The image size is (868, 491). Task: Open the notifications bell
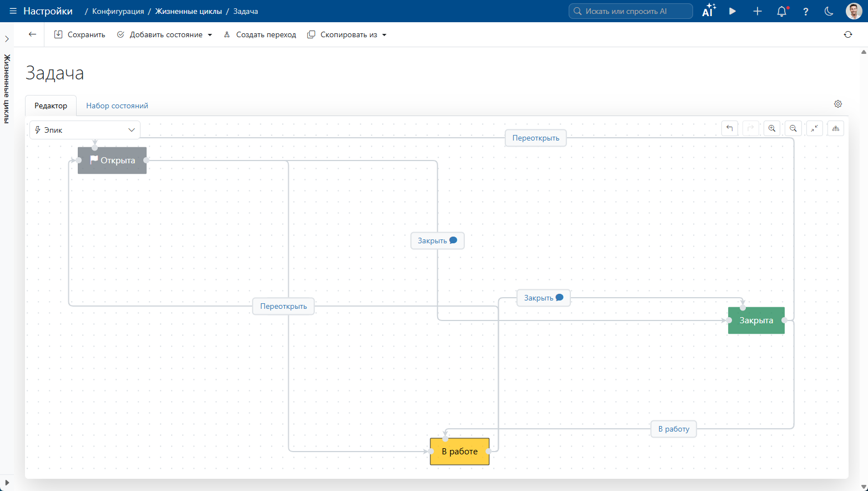coord(782,11)
